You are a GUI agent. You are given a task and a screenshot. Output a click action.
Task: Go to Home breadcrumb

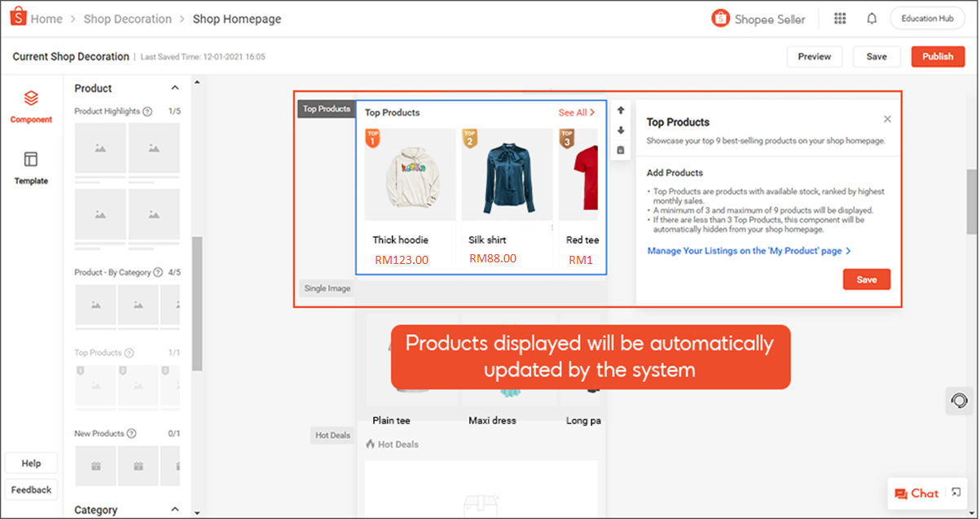tap(46, 18)
